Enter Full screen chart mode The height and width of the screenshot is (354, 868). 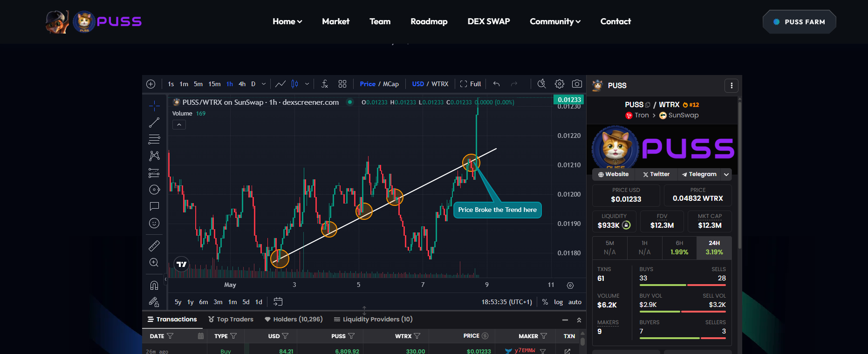tap(471, 84)
